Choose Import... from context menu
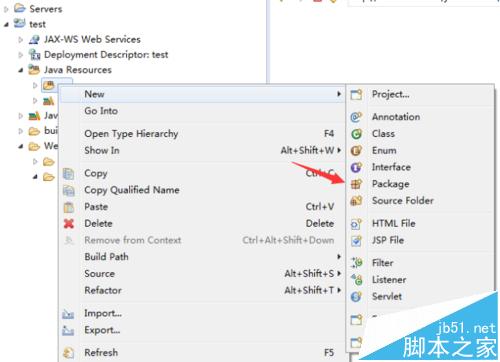The image size is (500, 362). tap(202, 313)
